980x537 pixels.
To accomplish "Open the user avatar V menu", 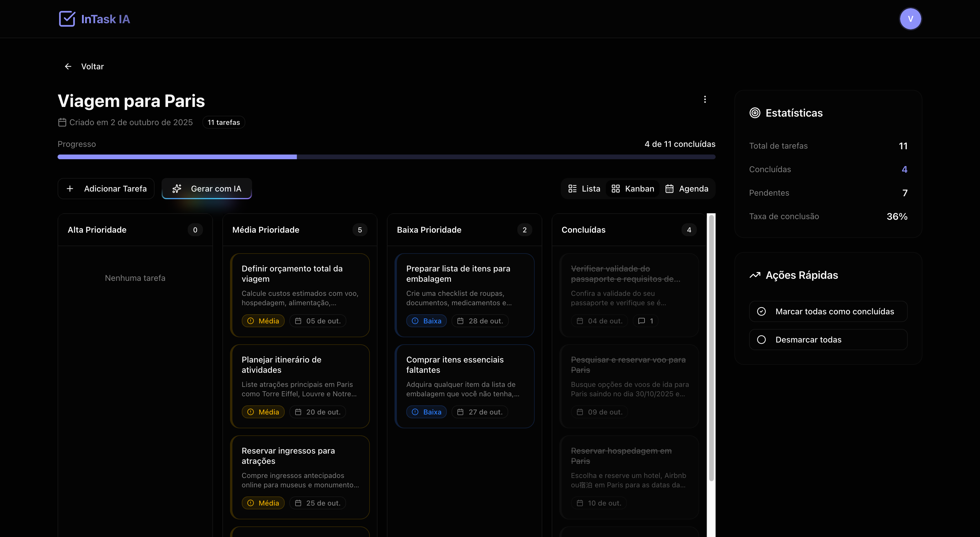I will [910, 19].
